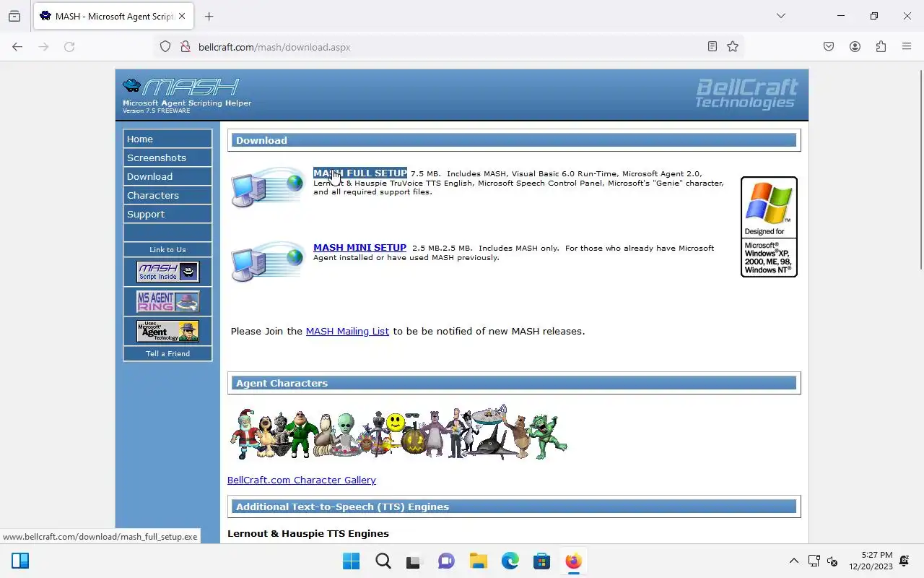Click the shield tracking protection icon

pos(165,47)
